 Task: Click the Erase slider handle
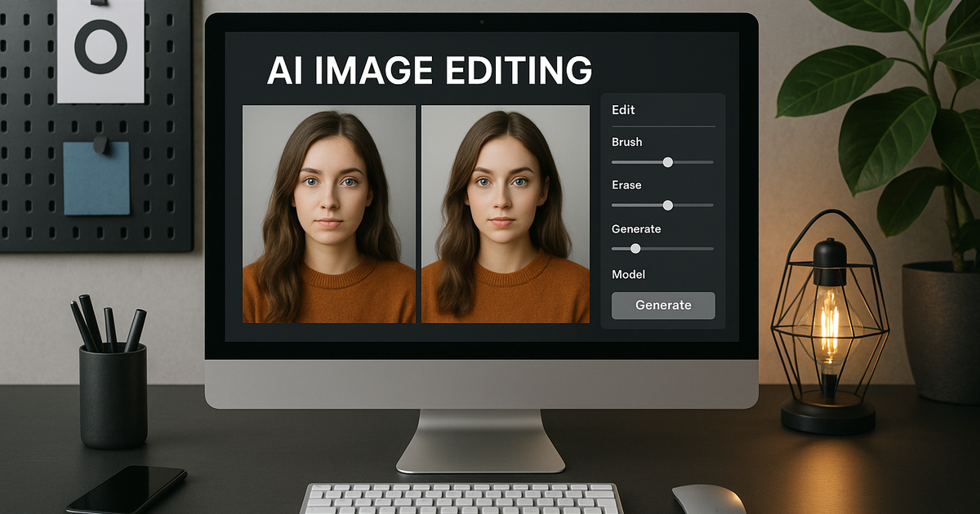668,206
